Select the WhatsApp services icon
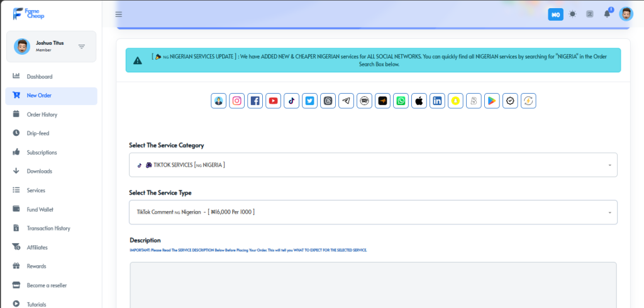The height and width of the screenshot is (308, 644). click(401, 101)
